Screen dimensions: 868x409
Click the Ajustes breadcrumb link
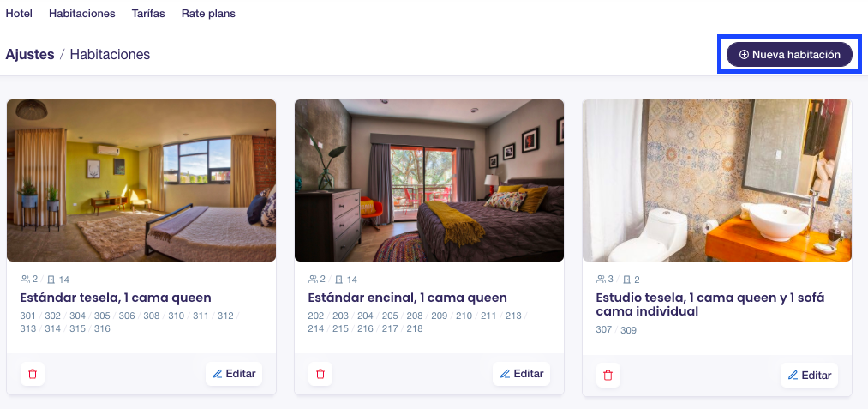(x=30, y=54)
